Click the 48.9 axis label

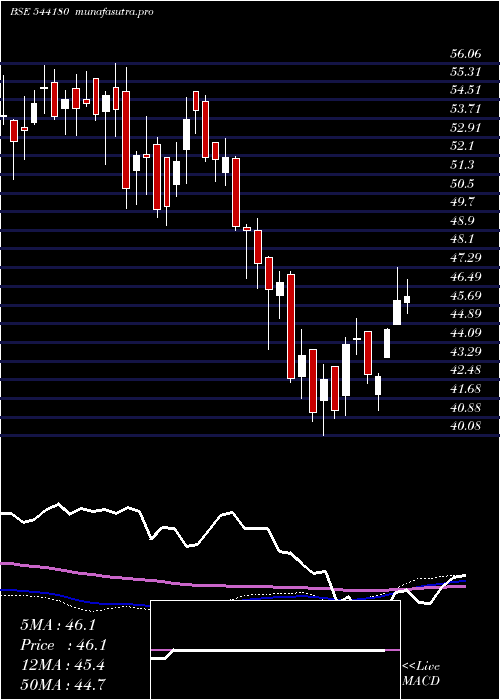point(462,221)
